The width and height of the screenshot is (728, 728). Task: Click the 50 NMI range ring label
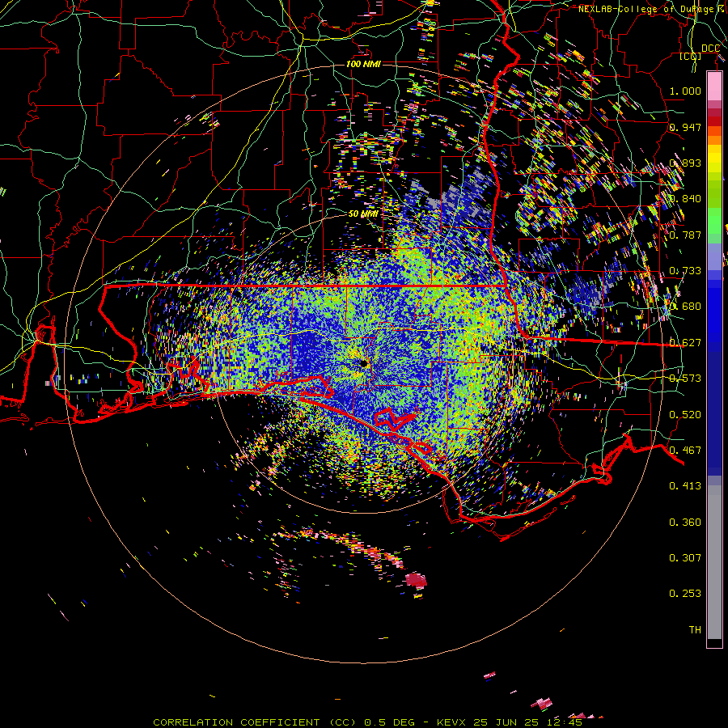click(x=363, y=214)
